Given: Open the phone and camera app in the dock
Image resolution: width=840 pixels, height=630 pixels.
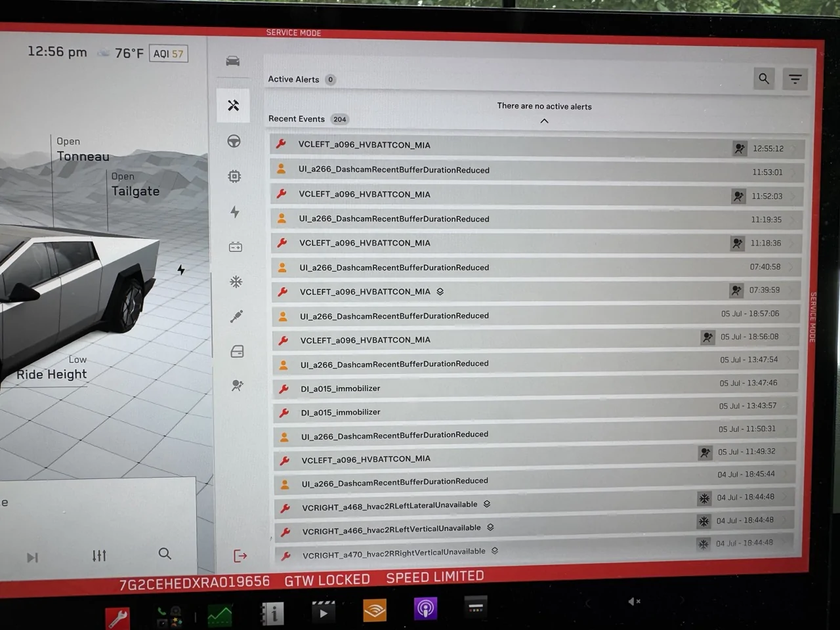Looking at the screenshot, I should 169,617.
